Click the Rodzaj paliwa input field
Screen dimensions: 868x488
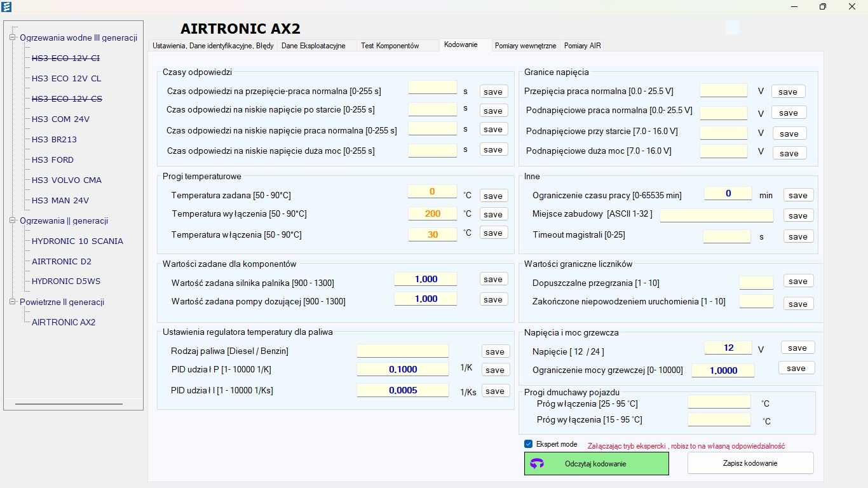pyautogui.click(x=403, y=351)
